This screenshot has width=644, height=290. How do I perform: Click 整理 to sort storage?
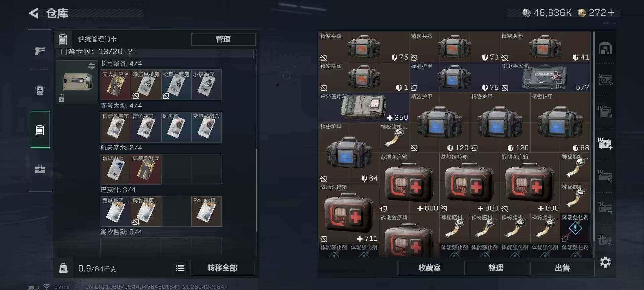[x=496, y=268]
